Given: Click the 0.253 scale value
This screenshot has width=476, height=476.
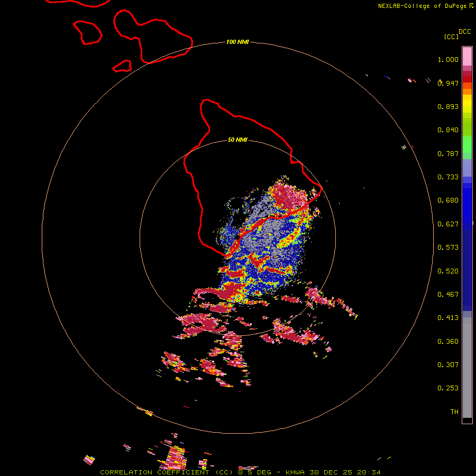Looking at the screenshot, I should [x=448, y=388].
